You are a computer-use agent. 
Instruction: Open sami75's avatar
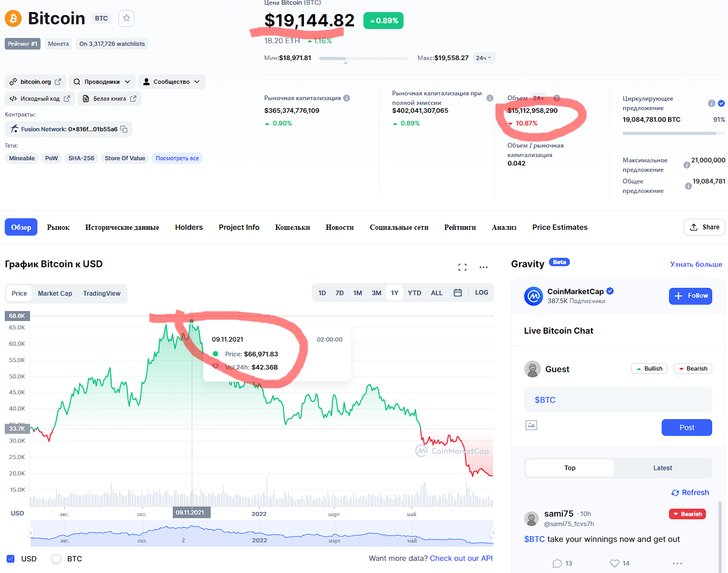click(x=532, y=519)
